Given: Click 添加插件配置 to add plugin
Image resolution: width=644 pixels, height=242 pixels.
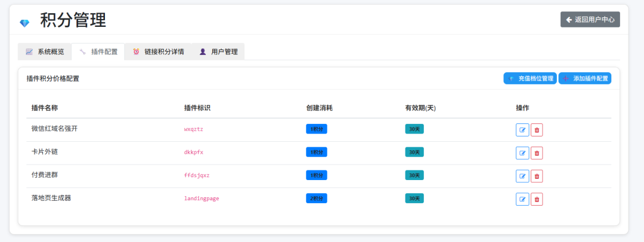Looking at the screenshot, I should pos(584,78).
